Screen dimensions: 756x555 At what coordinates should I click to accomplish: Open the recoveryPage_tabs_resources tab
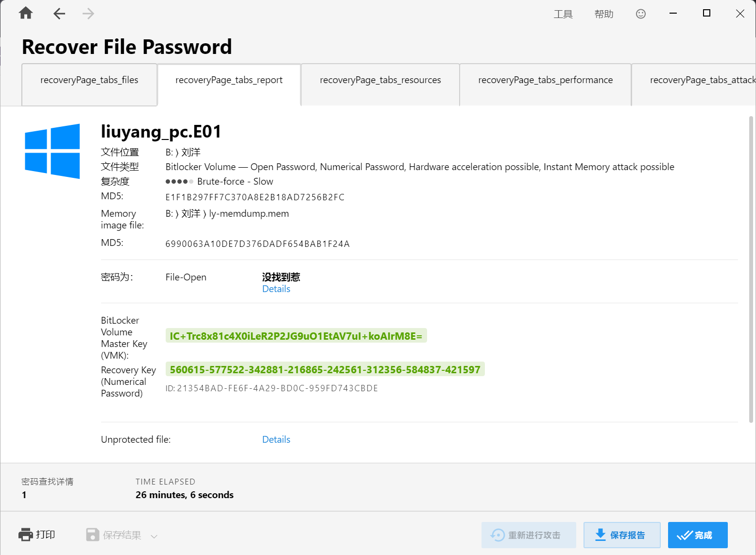click(380, 85)
